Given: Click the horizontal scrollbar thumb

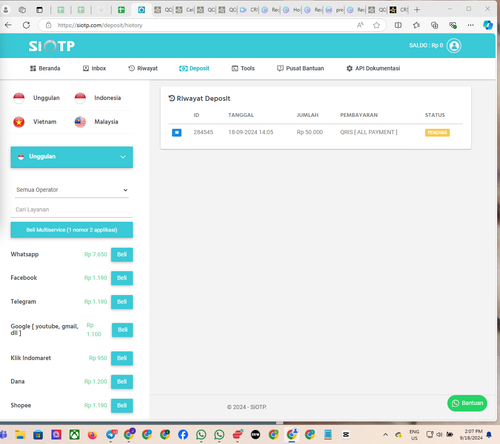Looking at the screenshot, I should click(x=280, y=423).
